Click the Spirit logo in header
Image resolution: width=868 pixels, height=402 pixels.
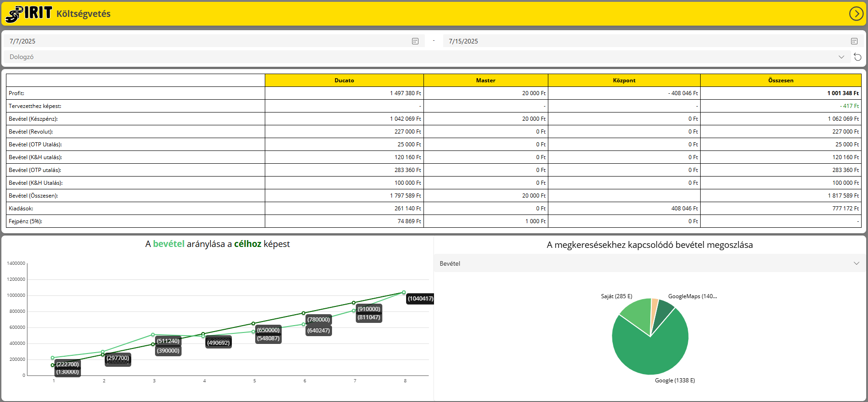click(28, 14)
